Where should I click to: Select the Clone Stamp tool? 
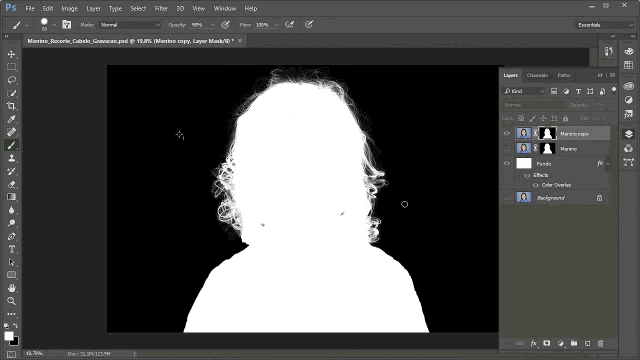[x=11, y=158]
